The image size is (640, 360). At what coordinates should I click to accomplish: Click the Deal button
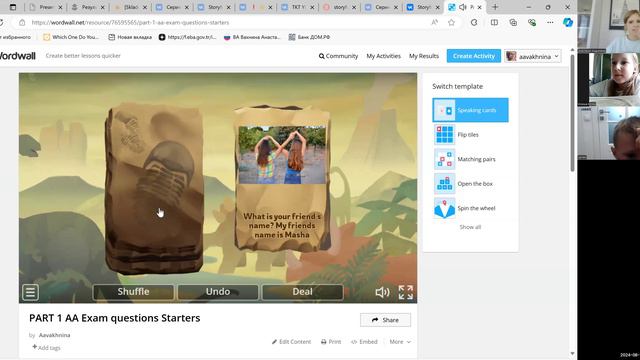302,292
